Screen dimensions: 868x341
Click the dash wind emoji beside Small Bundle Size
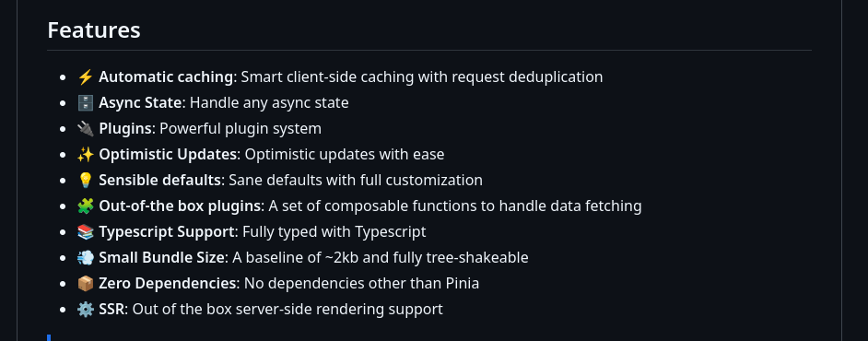86,258
